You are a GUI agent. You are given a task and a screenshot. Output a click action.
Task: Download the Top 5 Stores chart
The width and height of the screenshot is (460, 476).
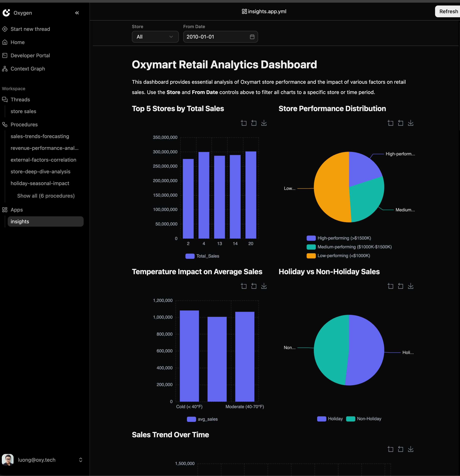pos(264,123)
